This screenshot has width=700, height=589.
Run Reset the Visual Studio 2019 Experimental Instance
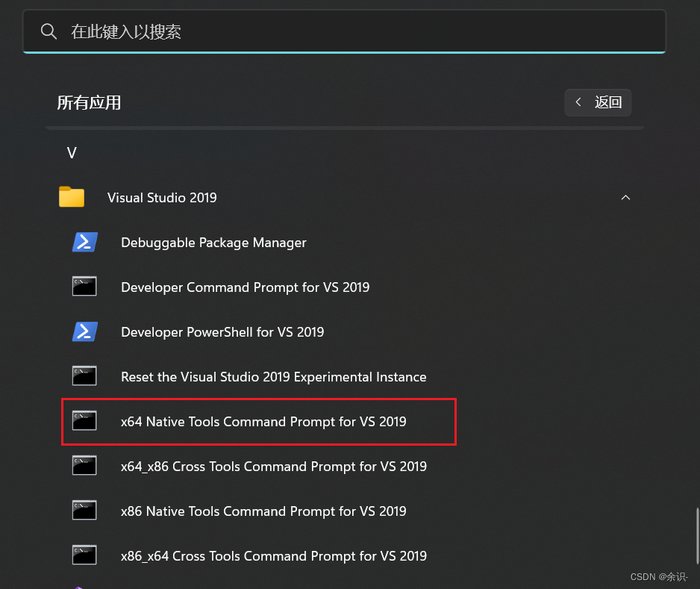(x=274, y=377)
